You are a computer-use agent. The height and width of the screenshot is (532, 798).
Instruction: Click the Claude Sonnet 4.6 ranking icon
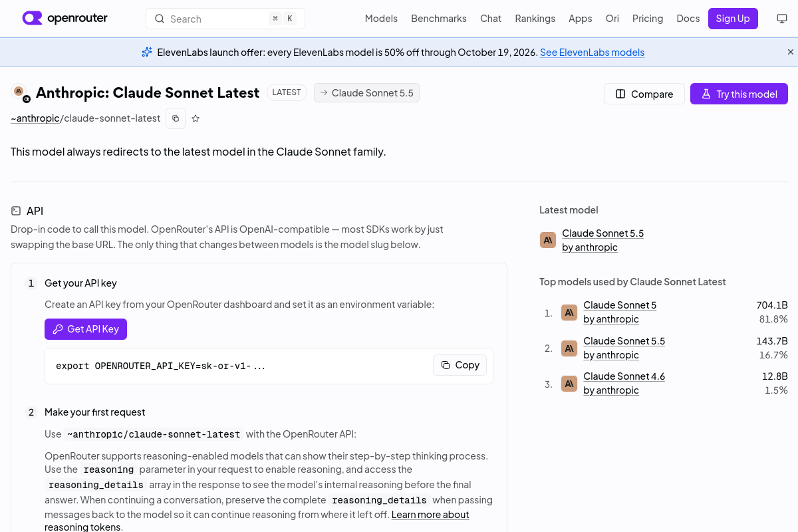pyautogui.click(x=569, y=384)
